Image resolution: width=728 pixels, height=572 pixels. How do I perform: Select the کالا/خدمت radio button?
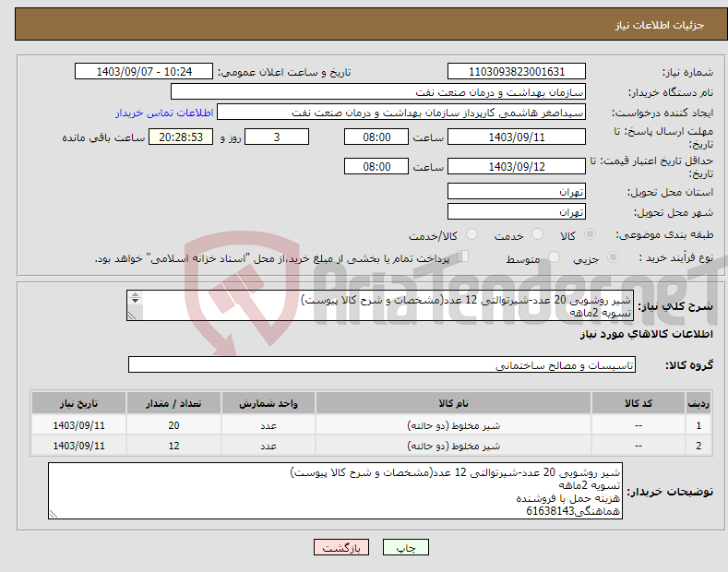click(x=471, y=234)
